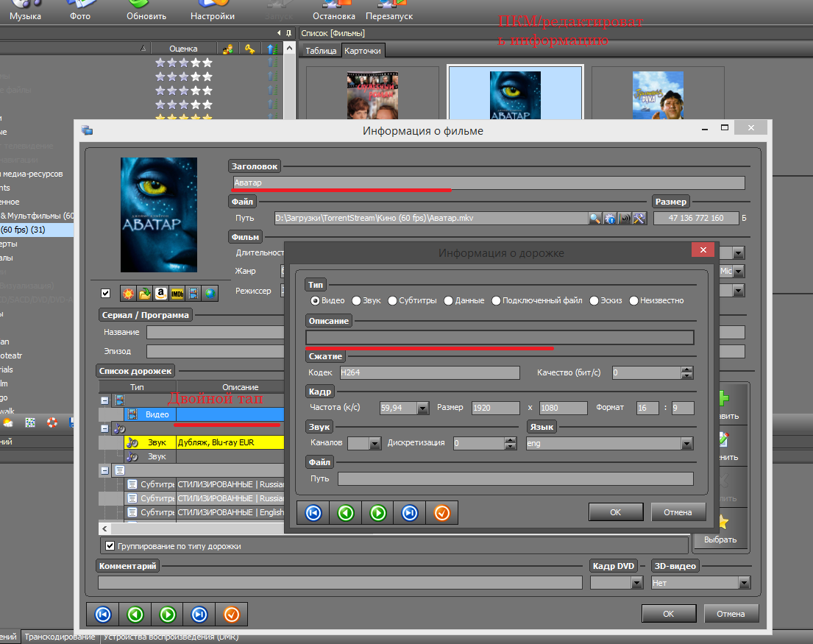Click the film strip icon under the poster

194,294
